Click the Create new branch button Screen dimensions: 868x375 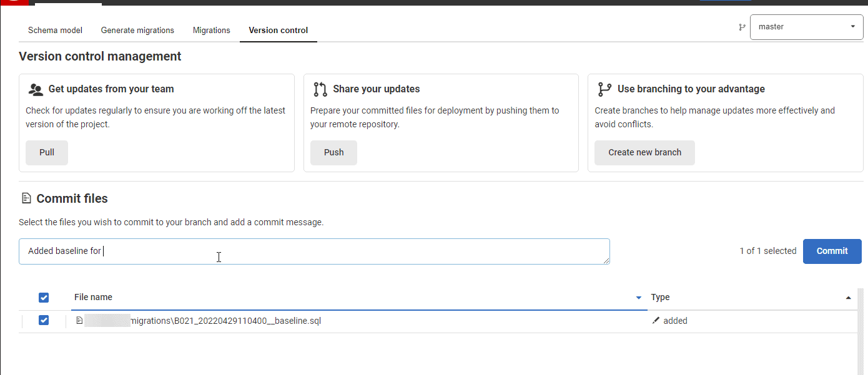(644, 153)
